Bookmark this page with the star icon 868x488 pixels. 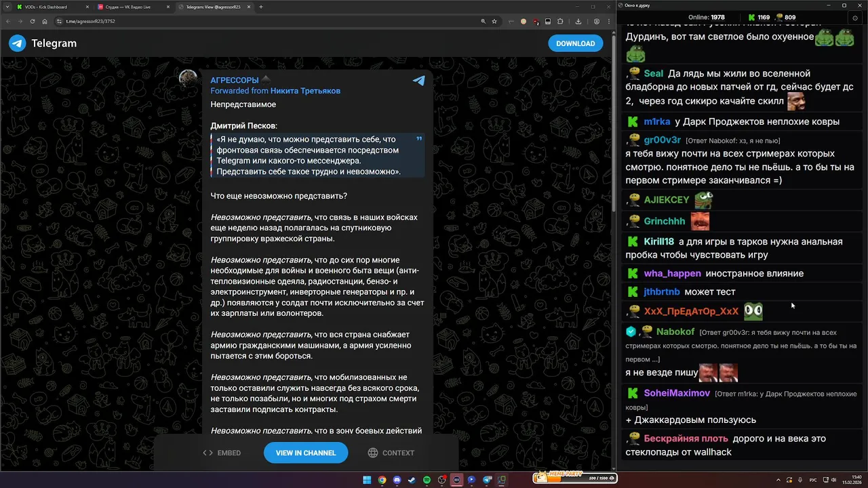coord(494,21)
